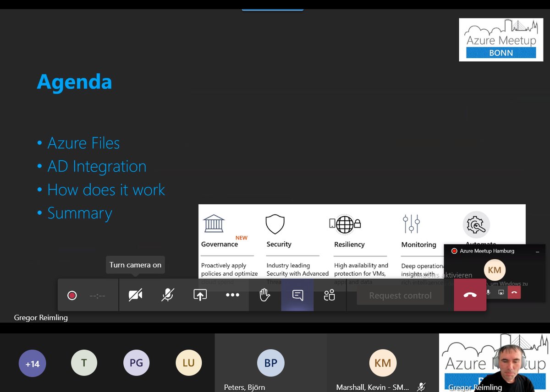Unmute the microphone in meeting toolbar
The height and width of the screenshot is (392, 550).
[168, 295]
